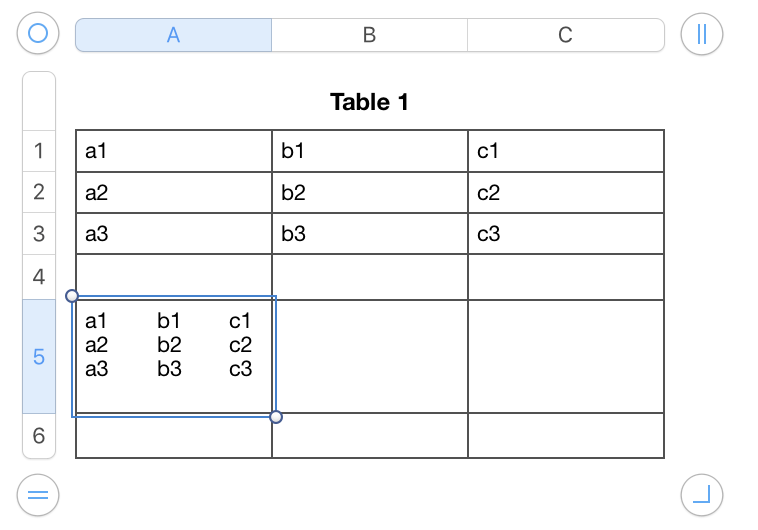Select row 6 header
This screenshot has width=758, height=530.
(39, 436)
